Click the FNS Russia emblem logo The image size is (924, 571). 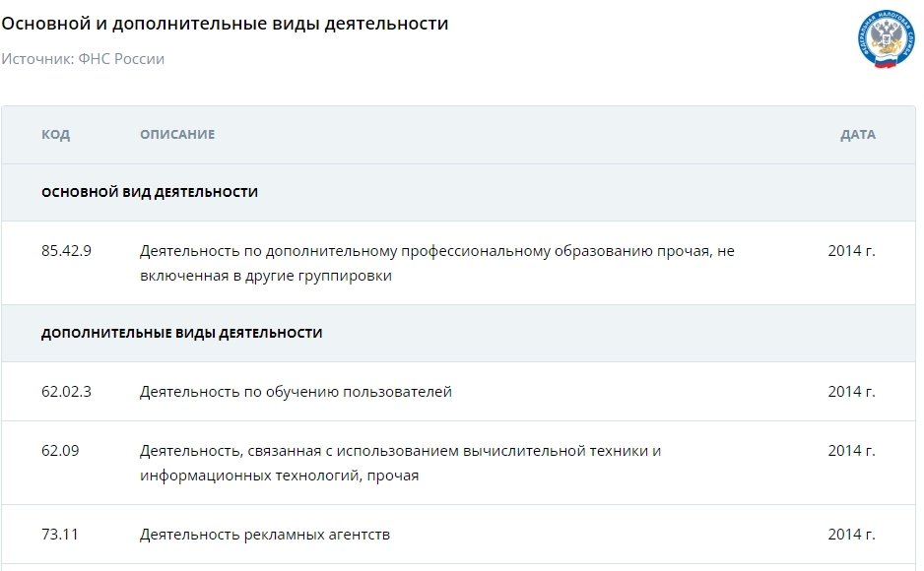pyautogui.click(x=886, y=39)
